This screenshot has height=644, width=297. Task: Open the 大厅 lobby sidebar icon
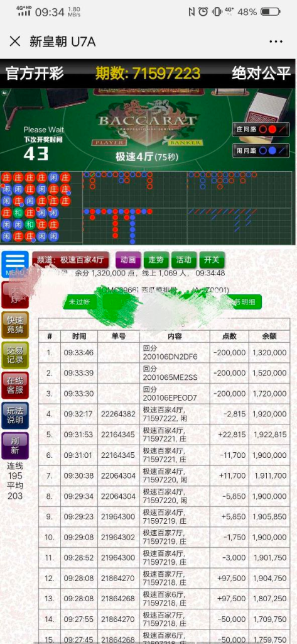pos(15,294)
